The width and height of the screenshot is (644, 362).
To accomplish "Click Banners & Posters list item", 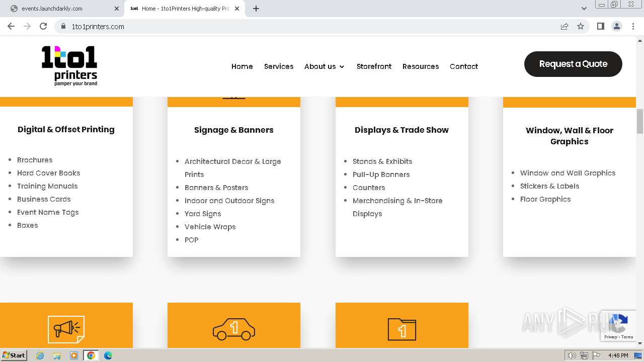I will [216, 188].
